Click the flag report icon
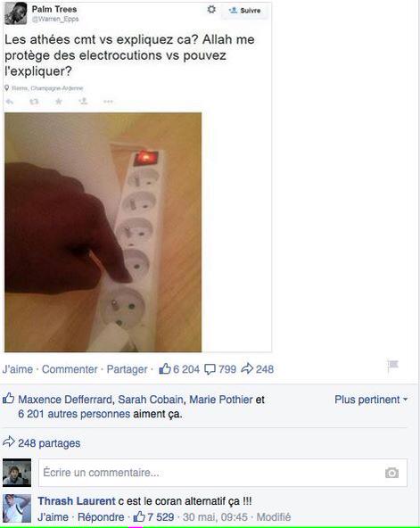 [392, 366]
